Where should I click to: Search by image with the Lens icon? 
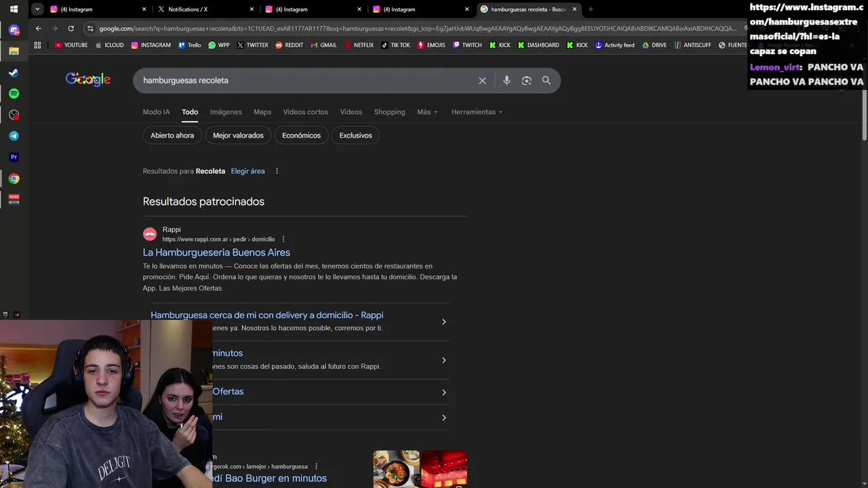(526, 81)
